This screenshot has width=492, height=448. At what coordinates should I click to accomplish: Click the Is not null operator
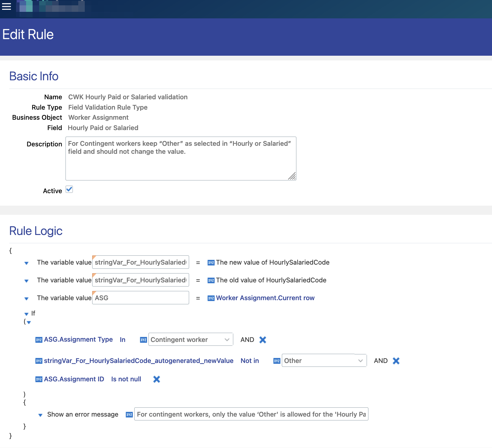[x=126, y=379]
